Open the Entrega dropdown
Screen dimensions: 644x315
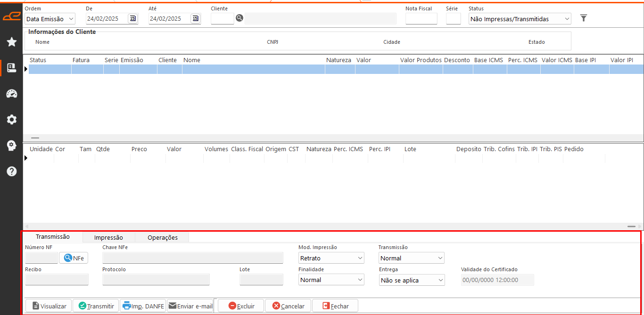tap(412, 280)
